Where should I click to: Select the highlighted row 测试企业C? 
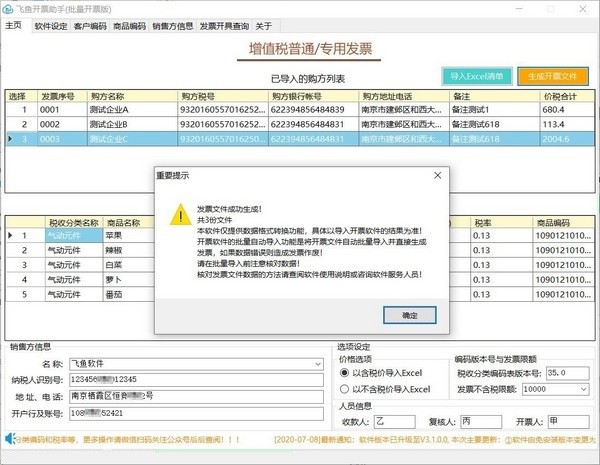[300, 139]
